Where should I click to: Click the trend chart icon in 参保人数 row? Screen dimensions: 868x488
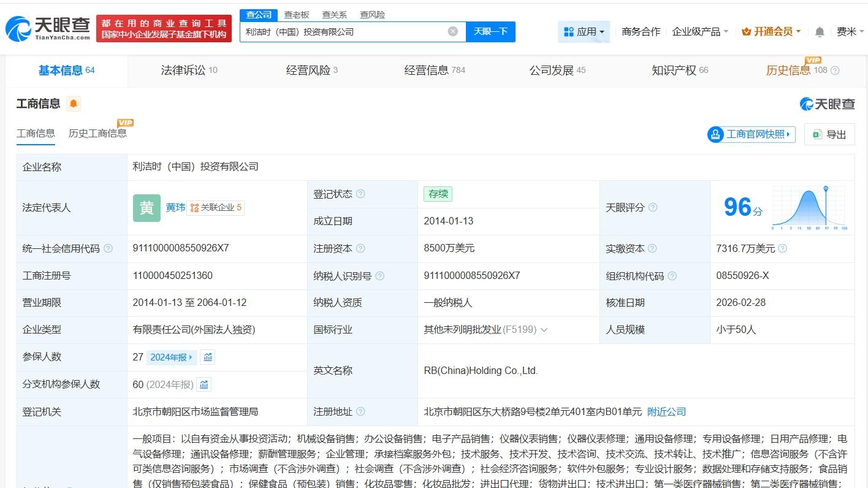click(x=207, y=357)
